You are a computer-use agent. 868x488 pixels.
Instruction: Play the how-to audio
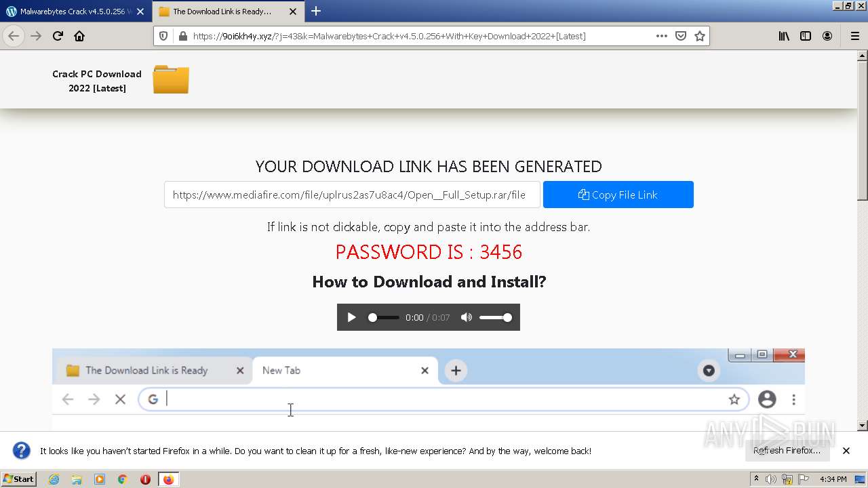(x=351, y=317)
